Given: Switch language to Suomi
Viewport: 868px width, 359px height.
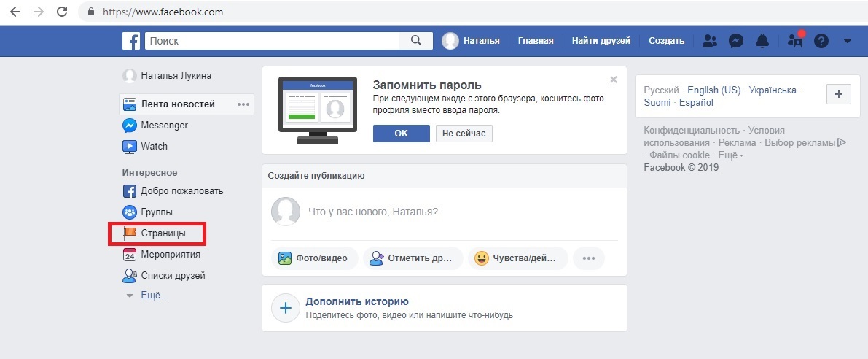Looking at the screenshot, I should pyautogui.click(x=657, y=102).
